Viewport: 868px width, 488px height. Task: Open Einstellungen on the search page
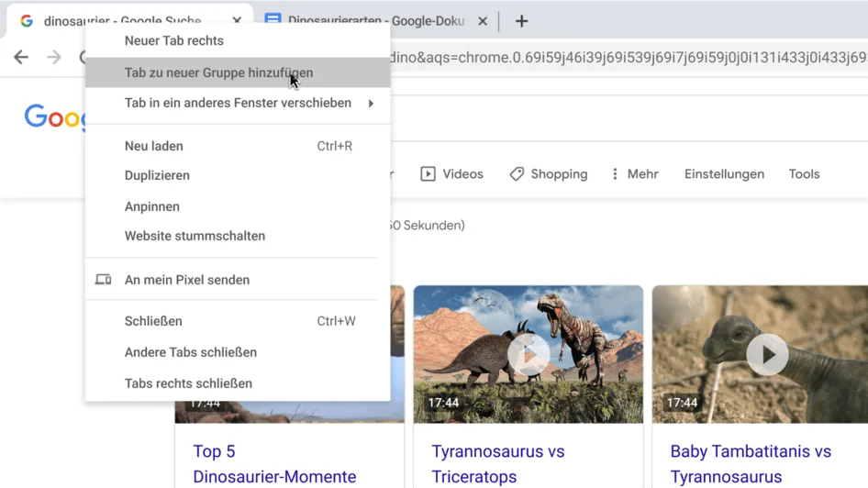click(724, 174)
